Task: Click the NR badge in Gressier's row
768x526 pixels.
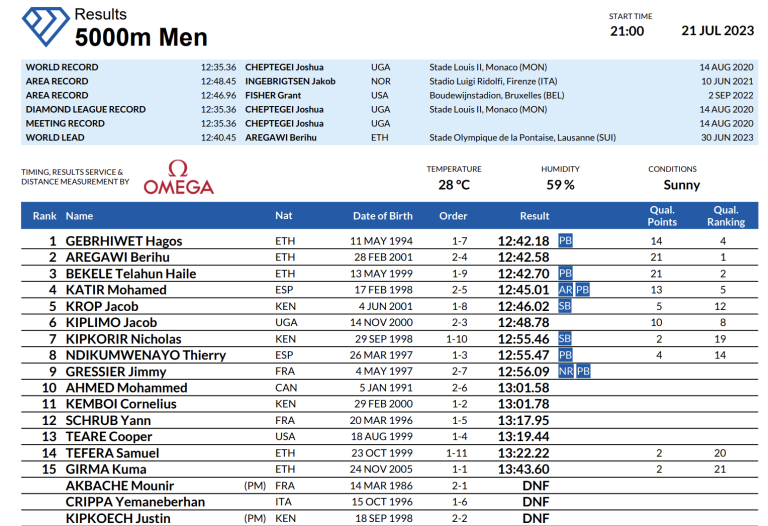Action: pyautogui.click(x=565, y=372)
